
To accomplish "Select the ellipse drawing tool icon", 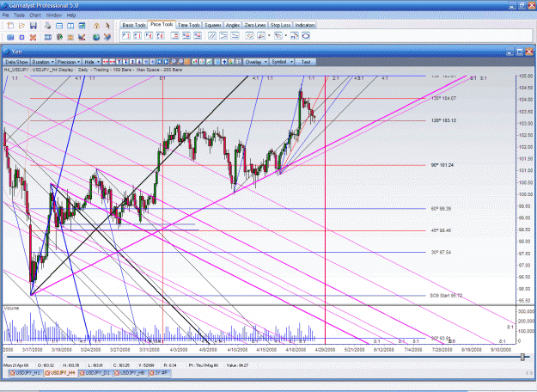I will click(x=306, y=35).
